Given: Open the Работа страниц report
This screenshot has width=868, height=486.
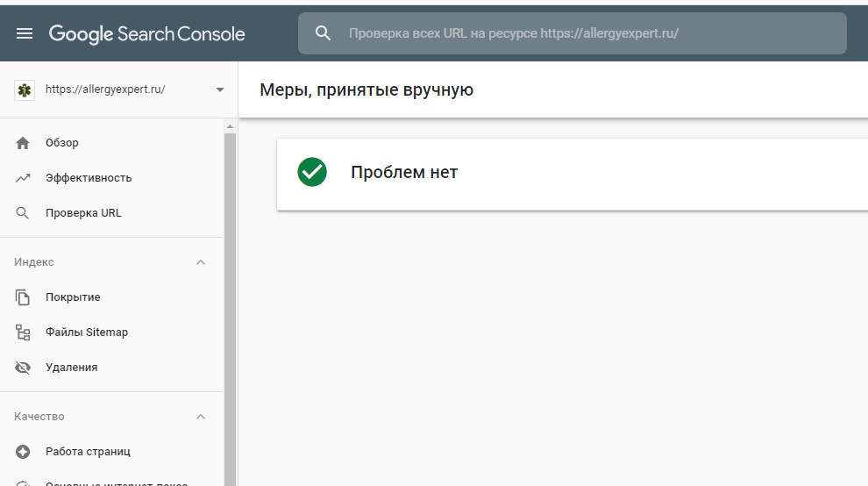Looking at the screenshot, I should pos(88,452).
